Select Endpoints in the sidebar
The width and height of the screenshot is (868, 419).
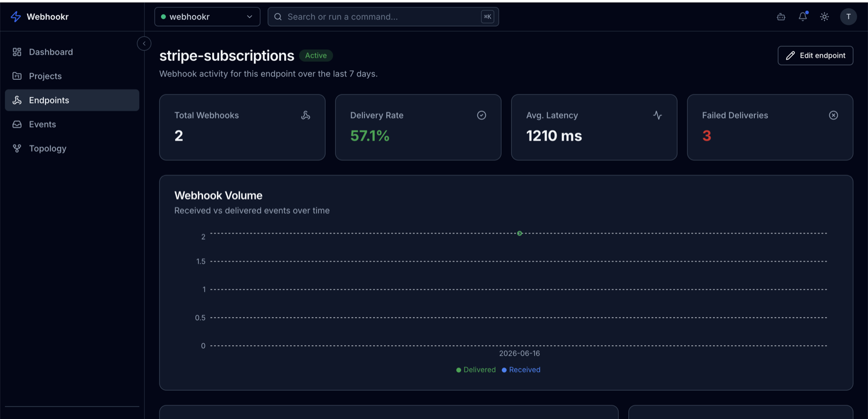coord(72,100)
